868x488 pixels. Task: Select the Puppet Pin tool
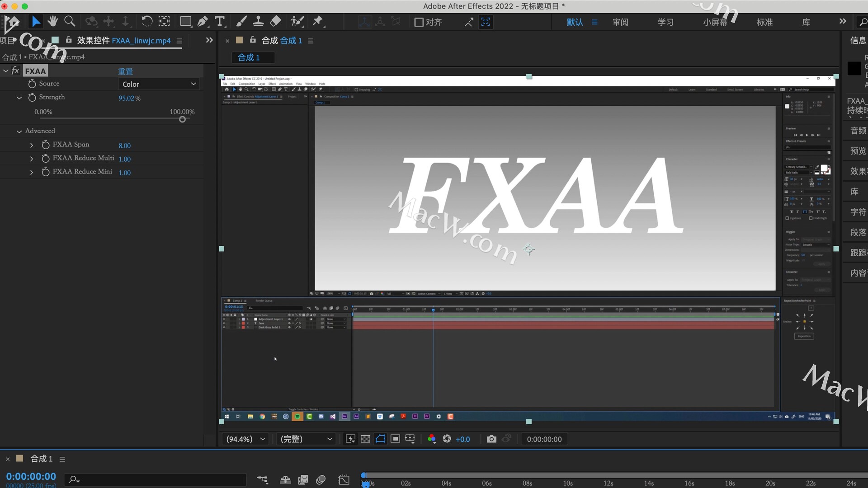[x=318, y=21]
